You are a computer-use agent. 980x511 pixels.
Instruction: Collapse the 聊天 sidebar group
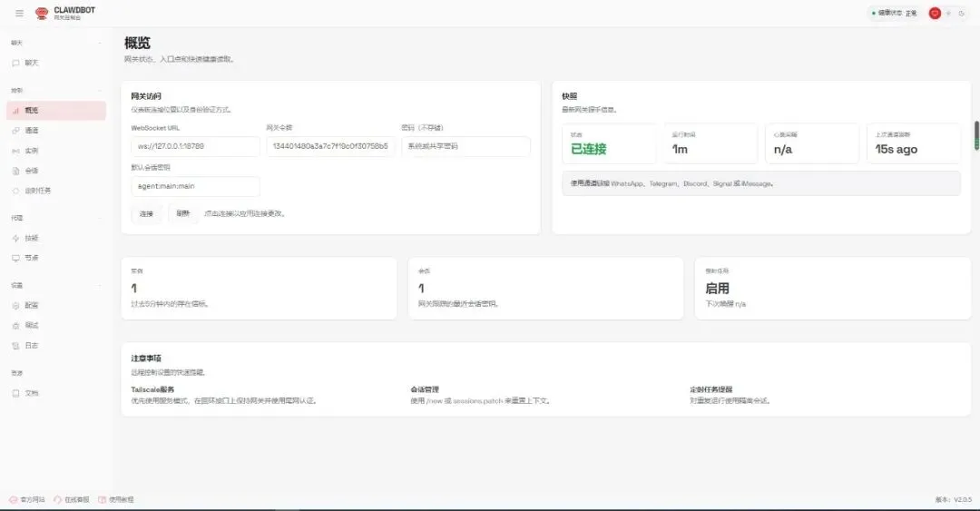click(56, 44)
